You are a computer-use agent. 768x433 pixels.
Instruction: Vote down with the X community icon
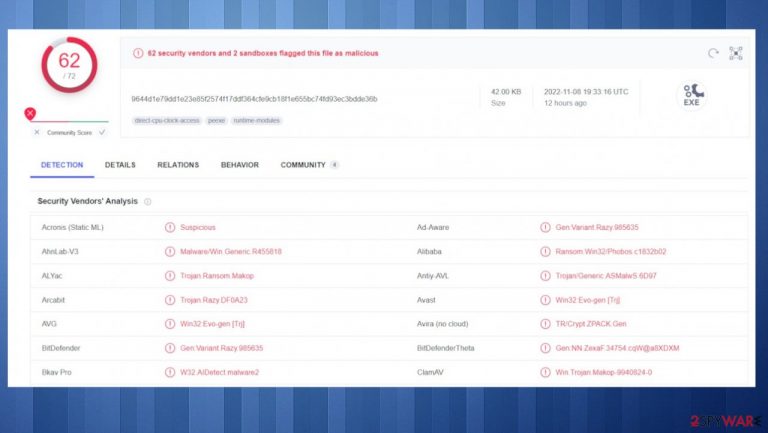coord(37,132)
